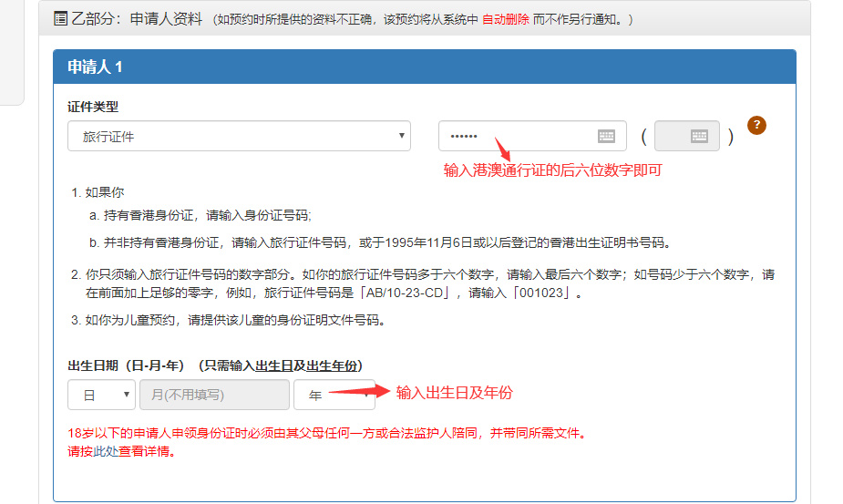Viewport: 843px width, 504px height.
Task: Click the list icon beside 乙部分 heading
Action: (60, 18)
